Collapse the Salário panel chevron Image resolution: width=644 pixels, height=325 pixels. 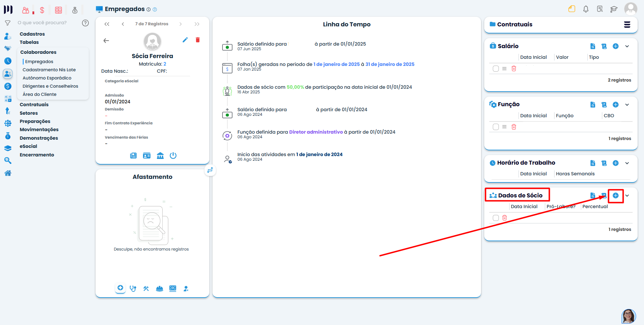click(x=627, y=46)
